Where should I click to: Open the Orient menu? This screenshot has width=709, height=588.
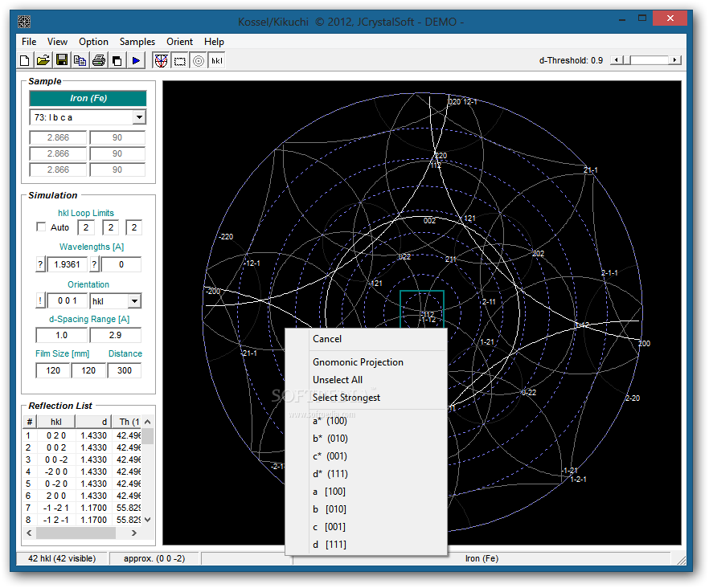[179, 42]
